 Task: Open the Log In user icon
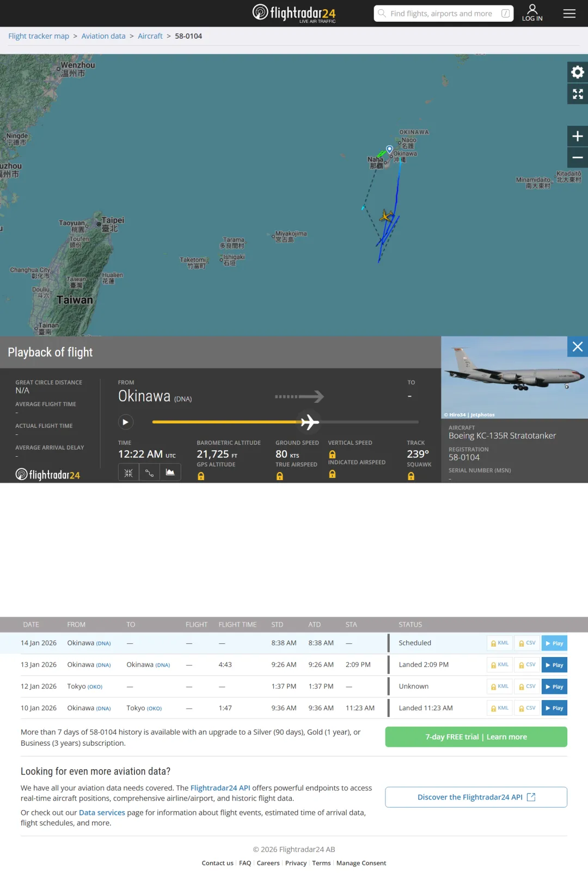(532, 13)
